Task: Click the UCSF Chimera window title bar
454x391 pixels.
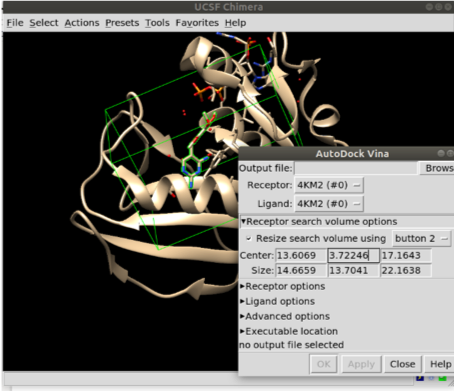Action: (x=228, y=7)
